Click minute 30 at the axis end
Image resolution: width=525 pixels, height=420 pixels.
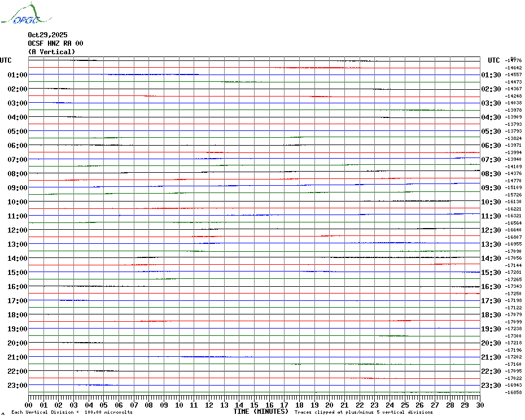[480, 405]
